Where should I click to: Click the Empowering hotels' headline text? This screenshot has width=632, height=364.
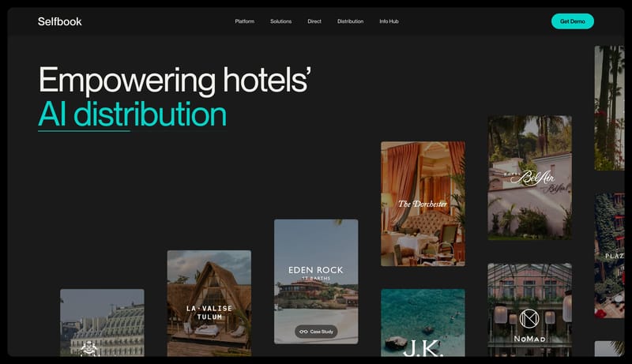[175, 81]
